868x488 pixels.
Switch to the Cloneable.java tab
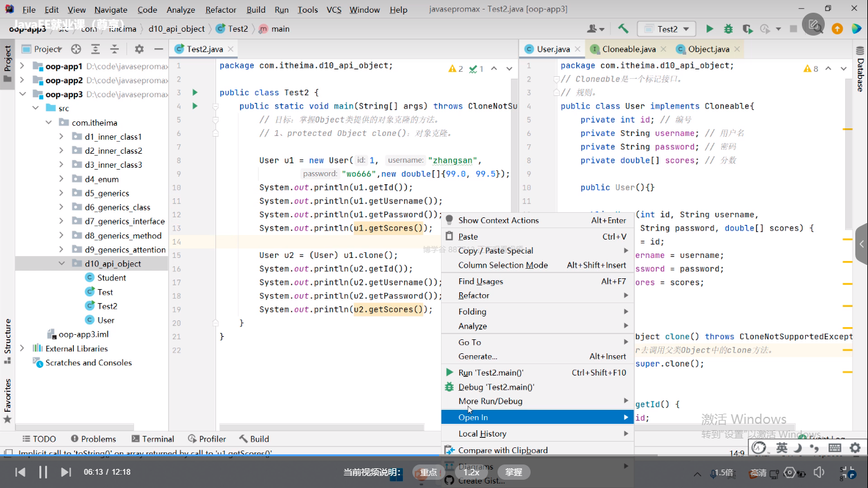[x=628, y=49]
